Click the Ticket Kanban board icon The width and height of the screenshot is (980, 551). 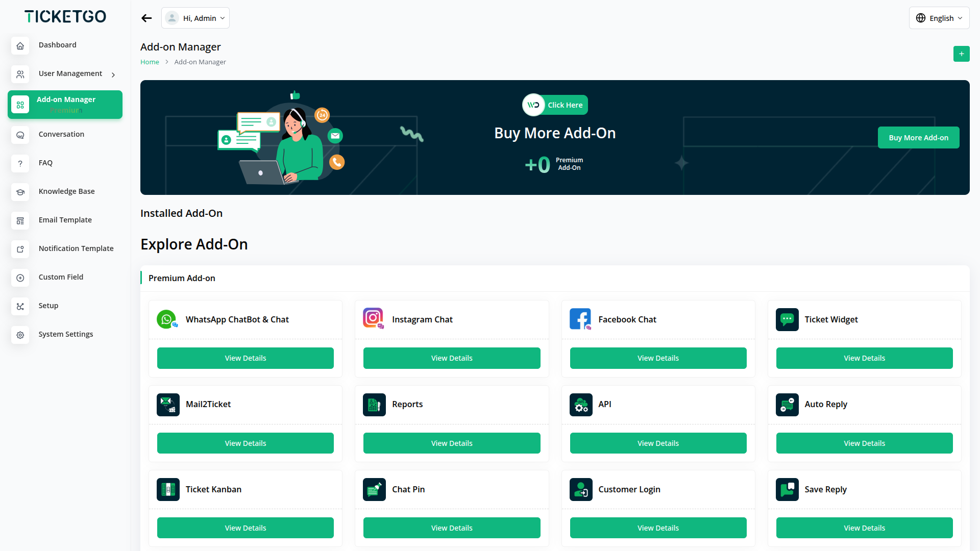coord(168,489)
